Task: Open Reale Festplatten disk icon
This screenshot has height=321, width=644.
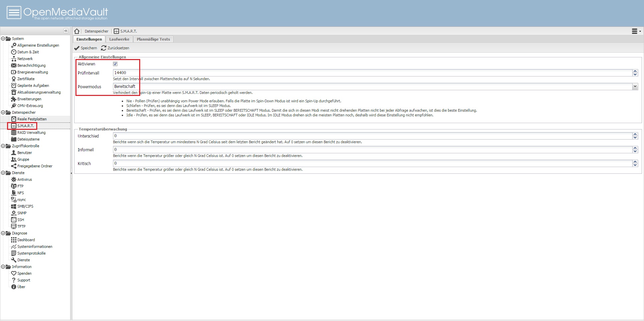Action: [14, 119]
